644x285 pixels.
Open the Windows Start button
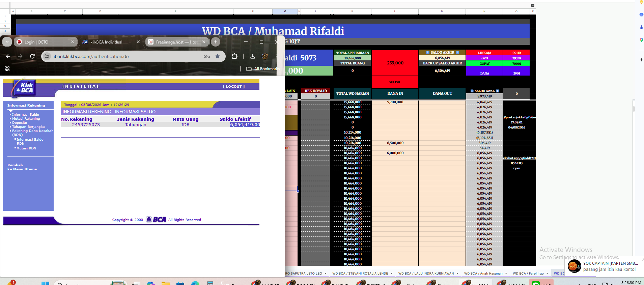coord(45,283)
